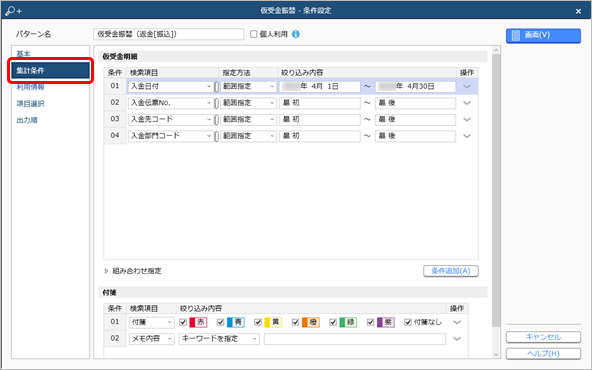Open 範囲指定 dropdown in condition 04
This screenshot has width=592, height=370.
(x=248, y=136)
